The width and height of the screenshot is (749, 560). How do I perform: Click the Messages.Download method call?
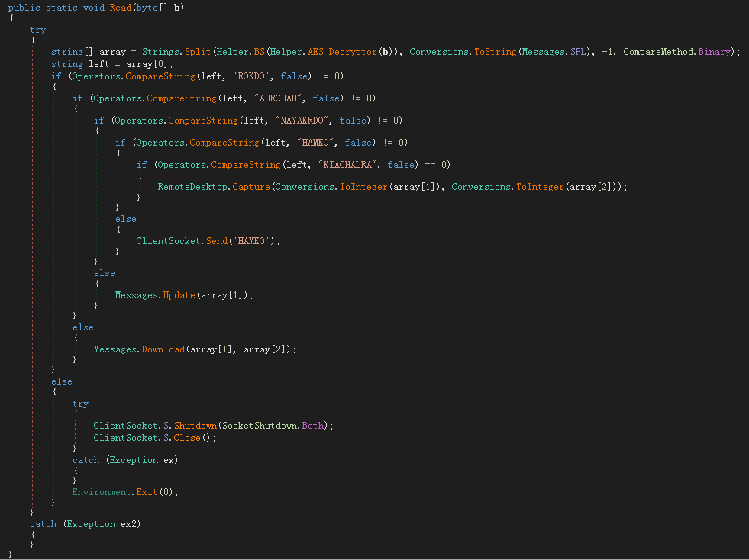coord(163,349)
